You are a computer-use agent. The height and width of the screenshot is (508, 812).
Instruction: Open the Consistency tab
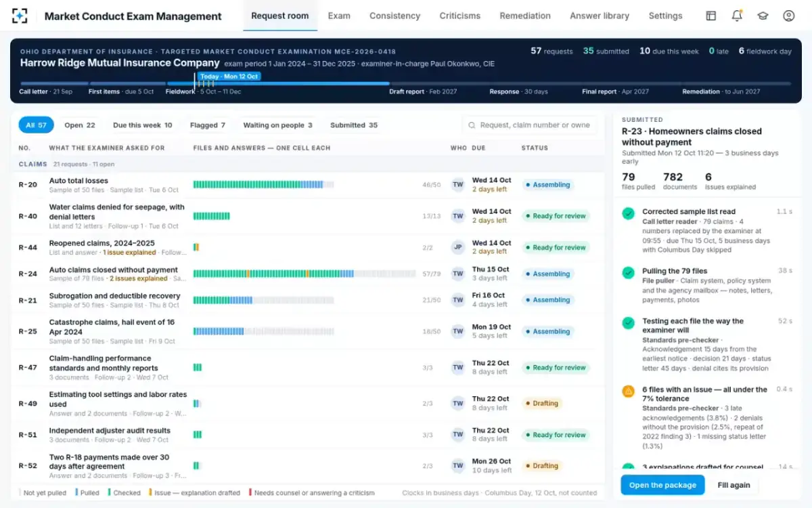point(394,16)
